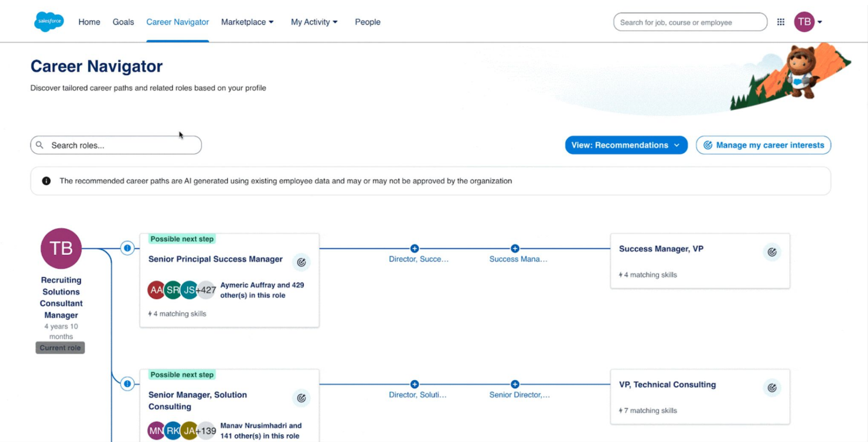
Task: Open the My Activity dropdown menu
Action: coord(314,22)
